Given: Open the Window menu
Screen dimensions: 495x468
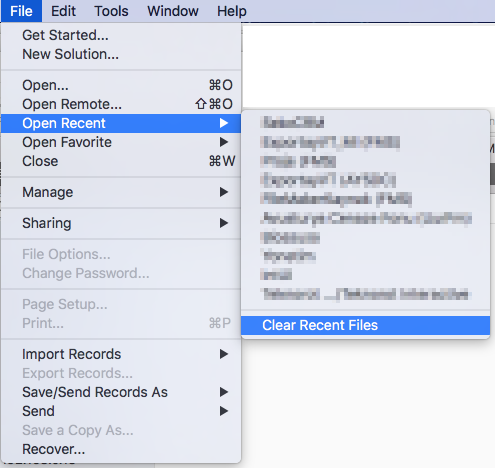Looking at the screenshot, I should [x=173, y=11].
